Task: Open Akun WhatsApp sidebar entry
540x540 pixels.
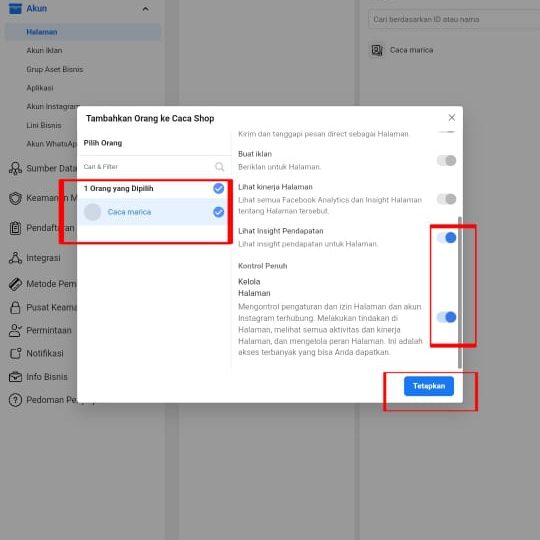Action: (x=51, y=144)
